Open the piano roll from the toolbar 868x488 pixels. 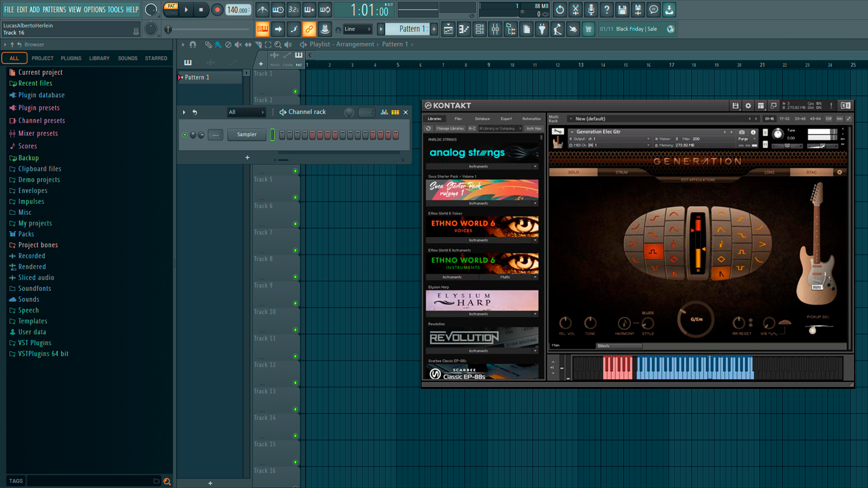pyautogui.click(x=464, y=29)
